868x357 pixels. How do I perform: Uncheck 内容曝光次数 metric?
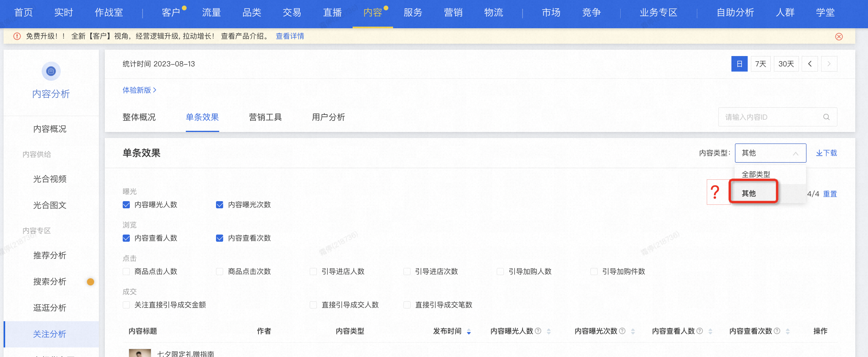[220, 205]
